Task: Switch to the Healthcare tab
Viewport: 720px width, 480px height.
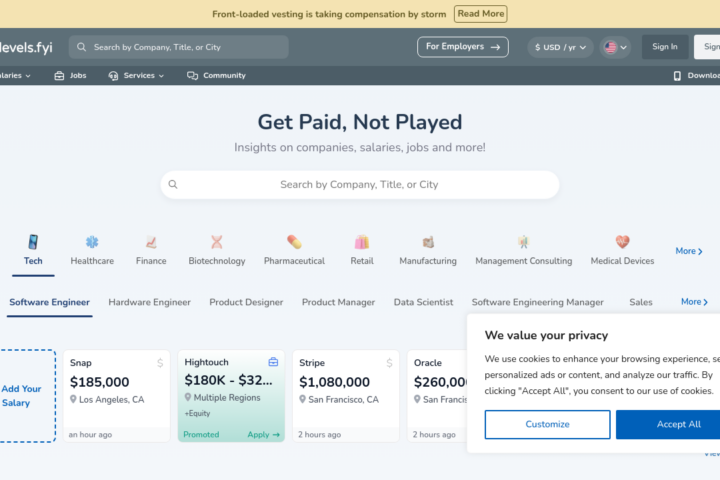Action: click(92, 251)
